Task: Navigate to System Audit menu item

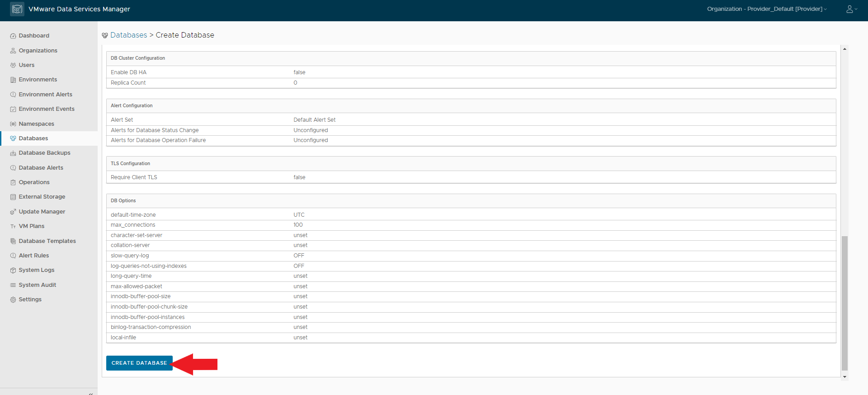Action: pos(37,285)
